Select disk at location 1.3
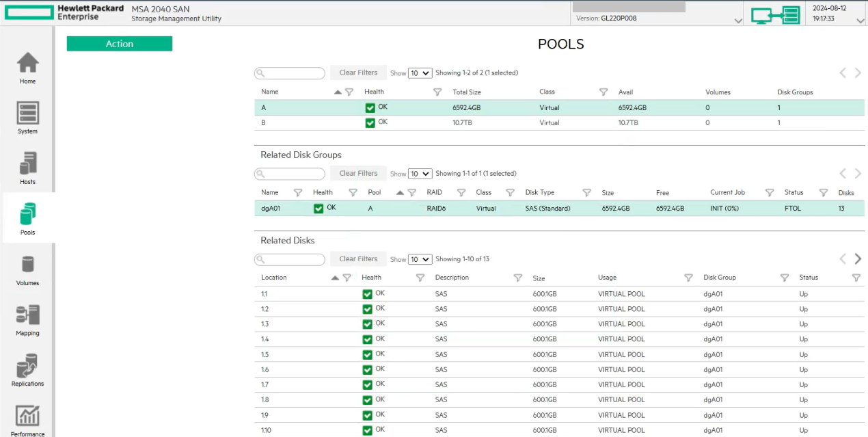Screen dimensions: 868x437 [x=559, y=324]
